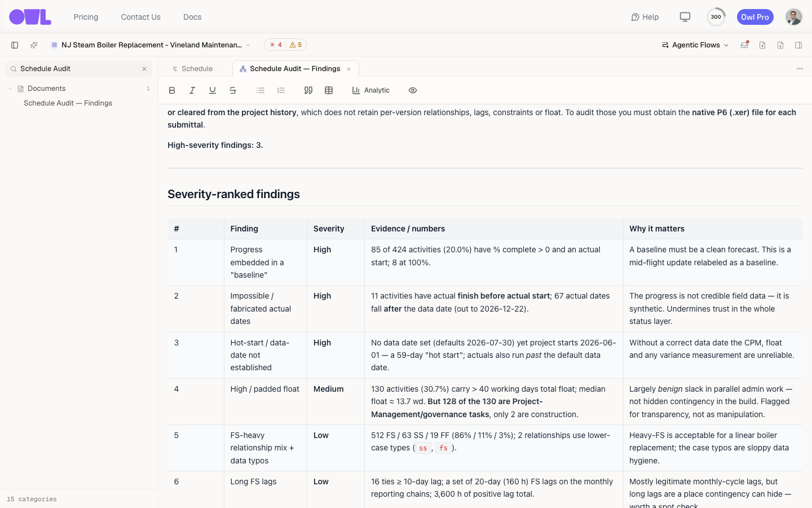Screen dimensions: 812x508
Task: Click the "Progress embedded in a baseline" cell
Action: (265, 262)
